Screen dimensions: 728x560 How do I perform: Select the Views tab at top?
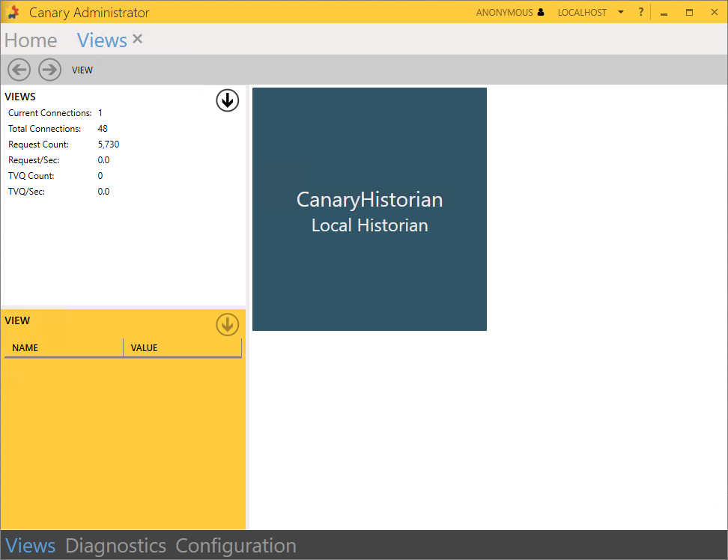point(102,40)
